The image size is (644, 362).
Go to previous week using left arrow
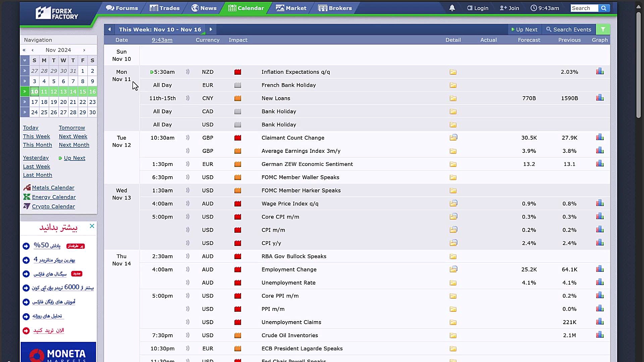pos(109,29)
